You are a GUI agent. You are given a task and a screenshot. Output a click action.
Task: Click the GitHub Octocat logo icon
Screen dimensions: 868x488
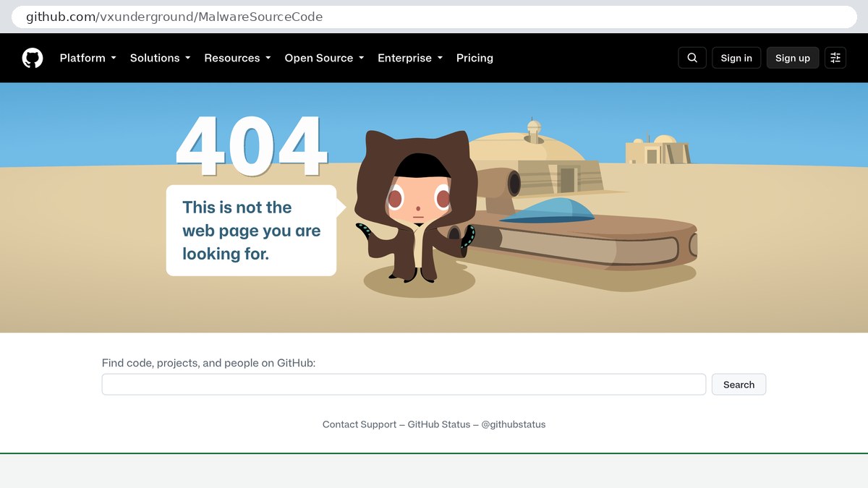pyautogui.click(x=33, y=58)
